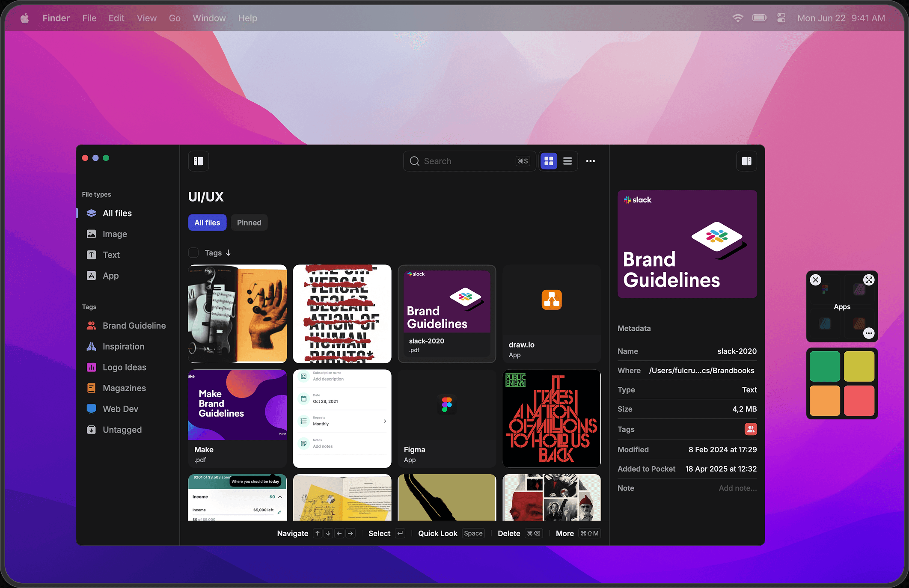Open the draw.io app icon
The height and width of the screenshot is (588, 909).
552,300
